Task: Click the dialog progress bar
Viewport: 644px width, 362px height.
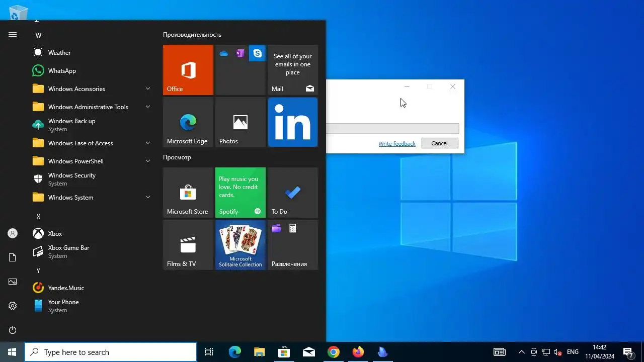Action: point(393,129)
